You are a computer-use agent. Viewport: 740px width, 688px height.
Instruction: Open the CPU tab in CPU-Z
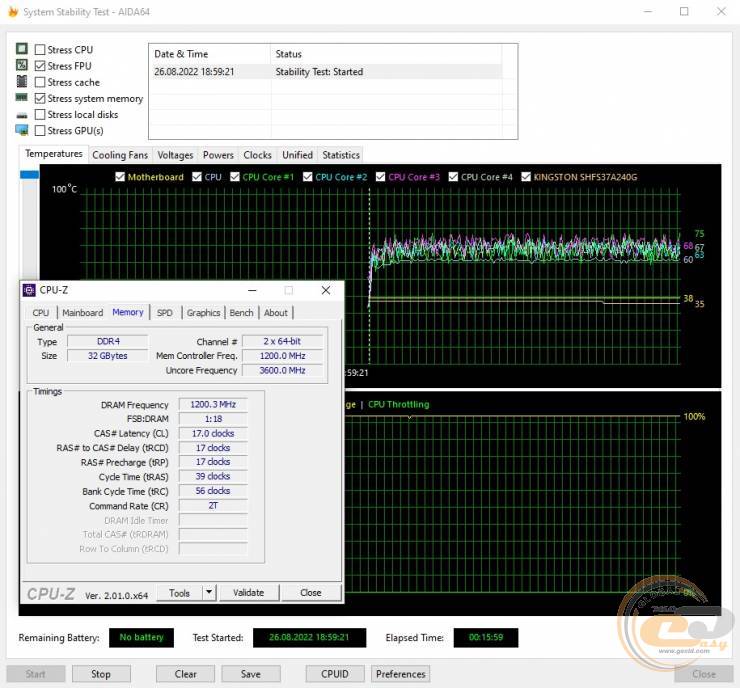click(x=41, y=313)
